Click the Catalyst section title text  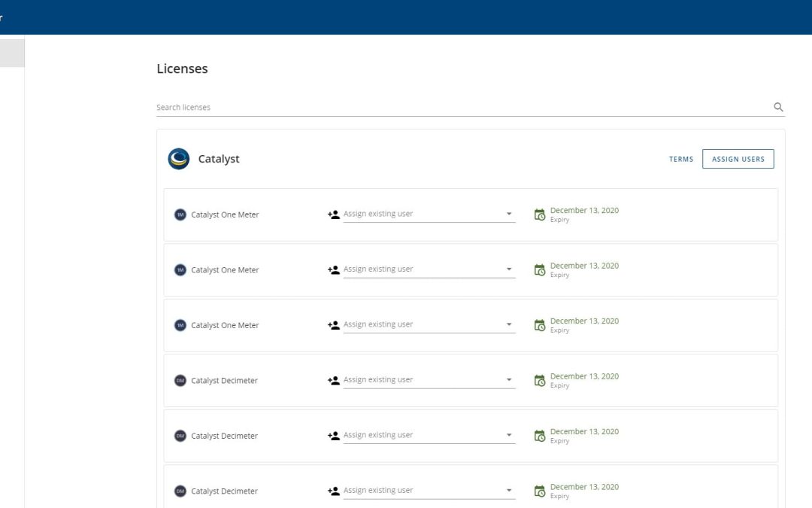point(219,159)
